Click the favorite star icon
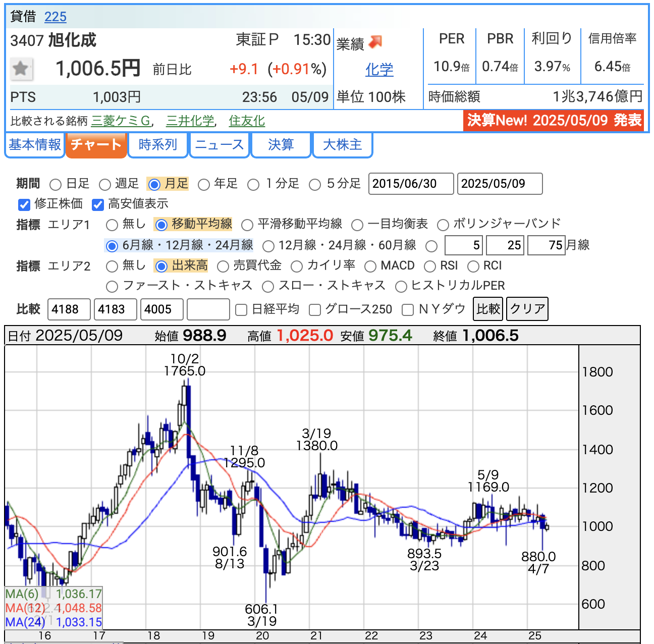Viewport: 654px width, 644px height. (x=21, y=69)
